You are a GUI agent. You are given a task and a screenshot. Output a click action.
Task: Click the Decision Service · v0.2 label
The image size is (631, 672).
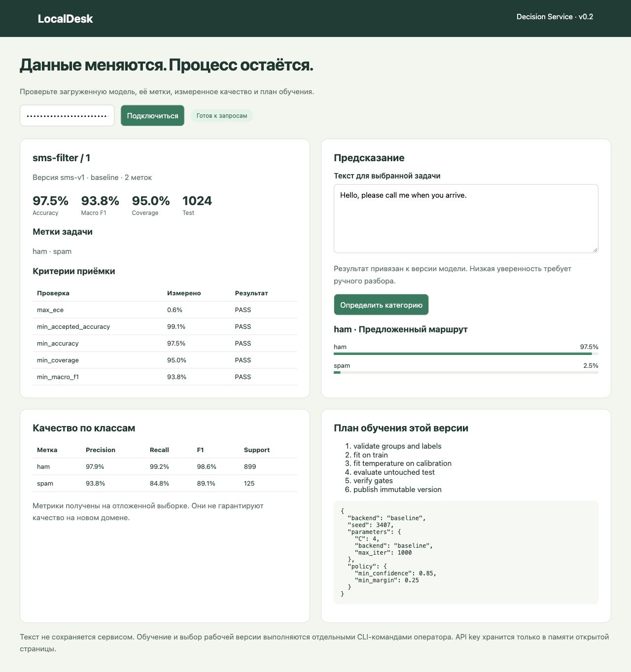(x=555, y=17)
